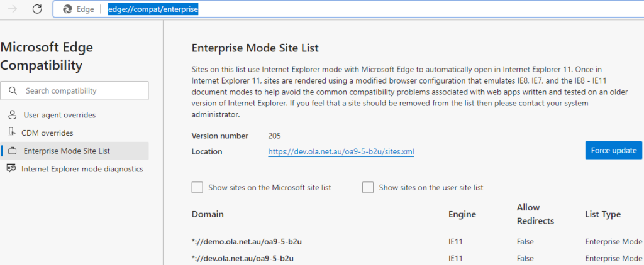
Task: Click the forward navigation arrow
Action: (13, 9)
